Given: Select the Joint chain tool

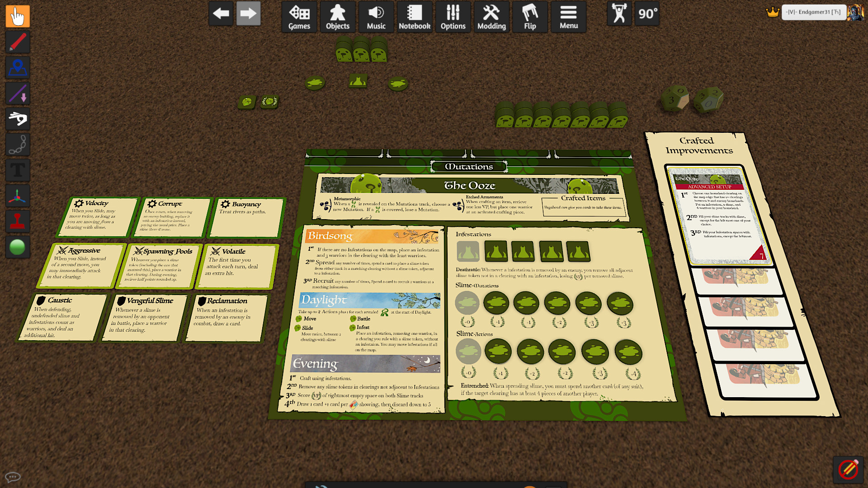Looking at the screenshot, I should tap(18, 145).
